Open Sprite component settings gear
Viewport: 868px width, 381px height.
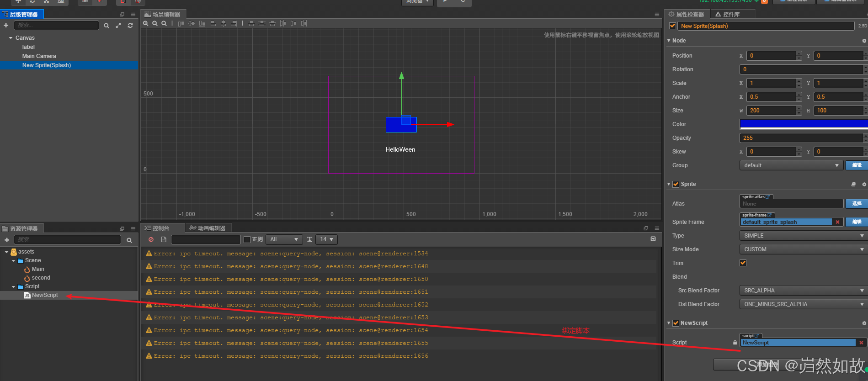(x=864, y=185)
